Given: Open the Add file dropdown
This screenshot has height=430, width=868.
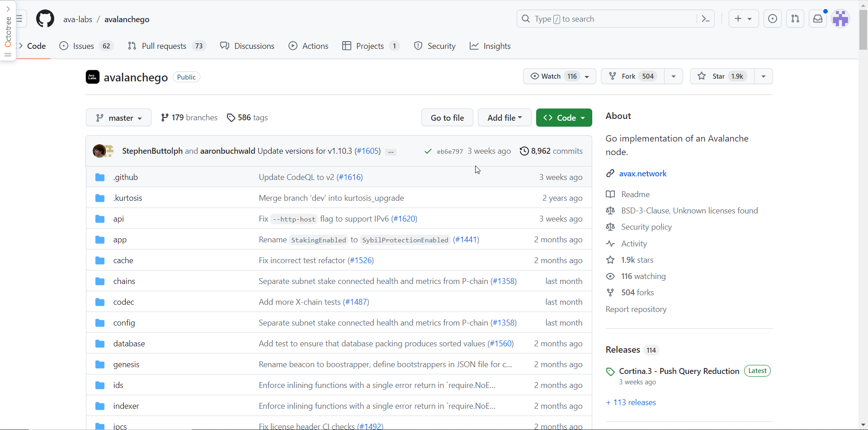Looking at the screenshot, I should pyautogui.click(x=505, y=118).
